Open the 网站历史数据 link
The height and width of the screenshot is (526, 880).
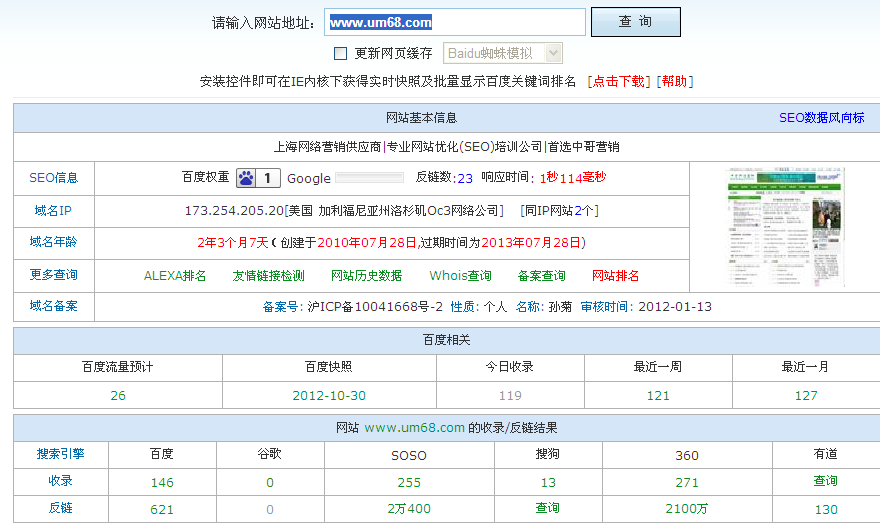(x=366, y=275)
